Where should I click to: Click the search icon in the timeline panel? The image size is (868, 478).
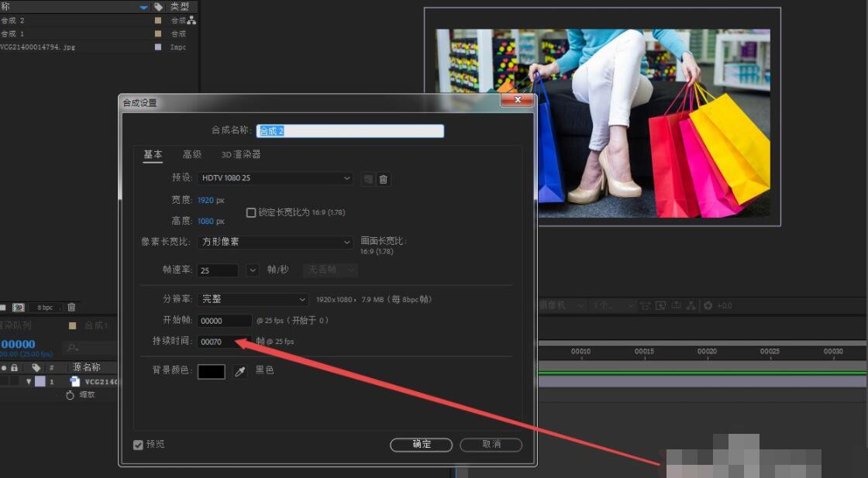click(x=72, y=346)
